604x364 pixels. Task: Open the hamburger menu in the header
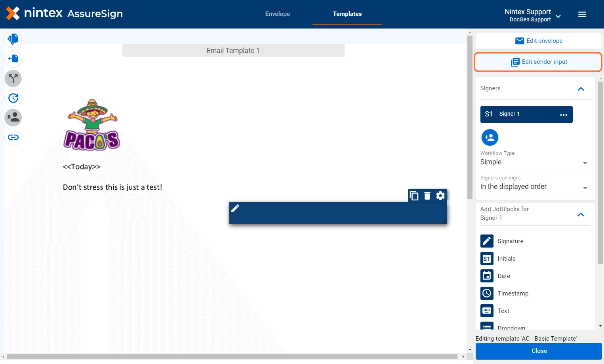(x=582, y=14)
